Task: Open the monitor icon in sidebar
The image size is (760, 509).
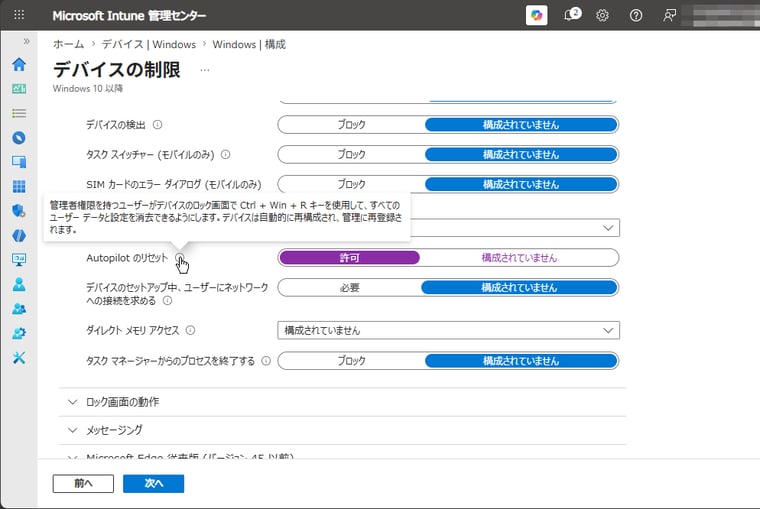Action: [19, 260]
